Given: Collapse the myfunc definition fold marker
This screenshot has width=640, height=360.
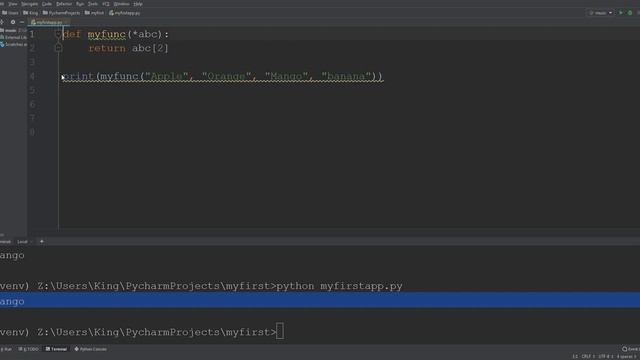Looking at the screenshot, I should coord(58,34).
